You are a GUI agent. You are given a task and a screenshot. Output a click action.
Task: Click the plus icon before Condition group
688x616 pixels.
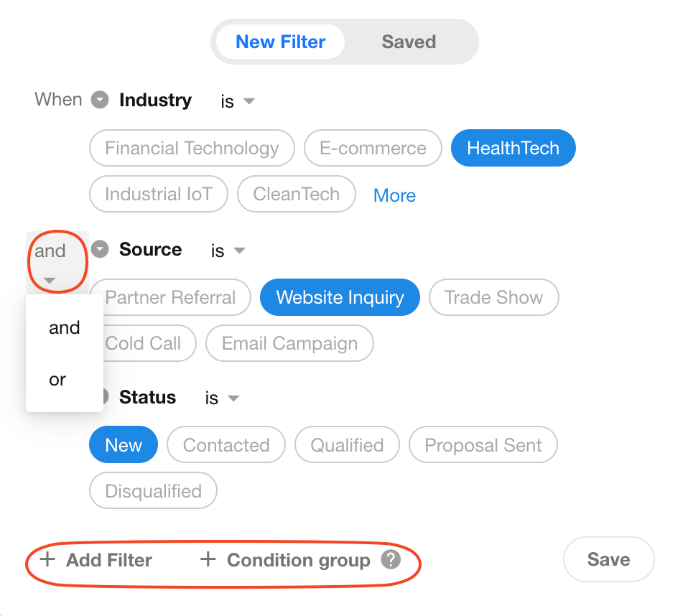(x=208, y=559)
